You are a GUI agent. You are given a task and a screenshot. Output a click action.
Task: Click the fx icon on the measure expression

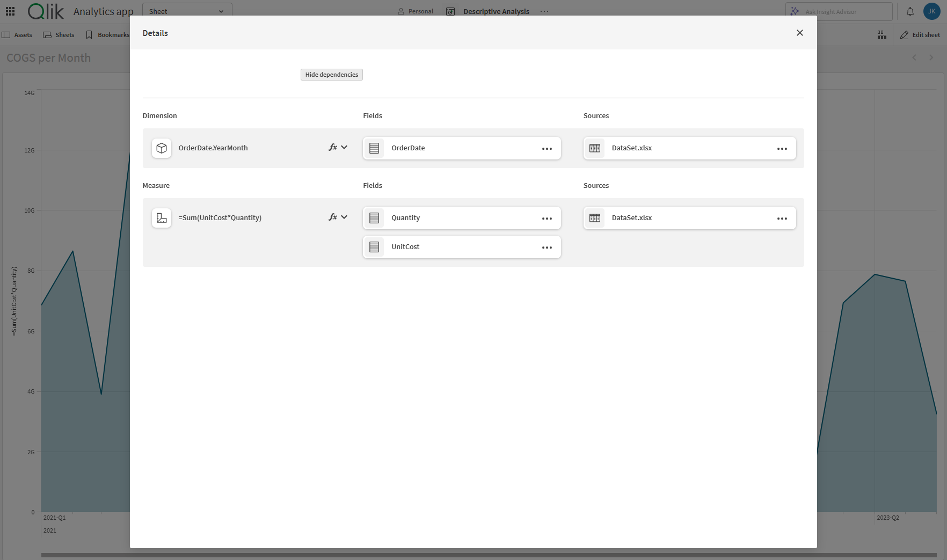click(332, 217)
